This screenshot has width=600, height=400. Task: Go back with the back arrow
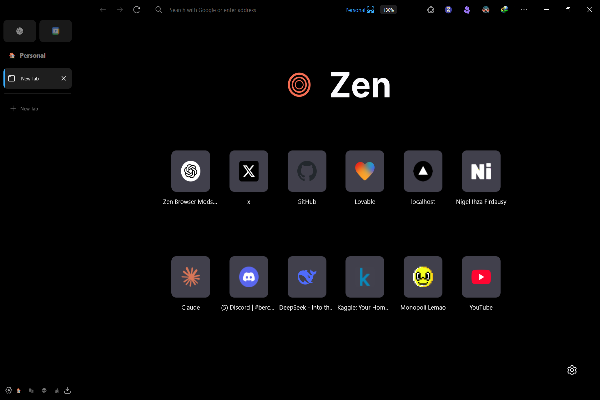pos(103,10)
